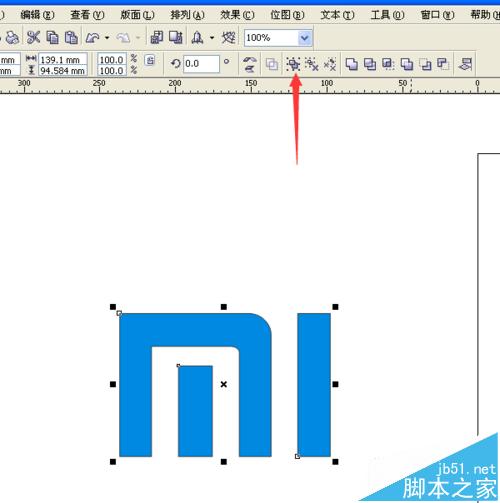Click the top-center selection handle
The image size is (500, 503).
[x=224, y=307]
